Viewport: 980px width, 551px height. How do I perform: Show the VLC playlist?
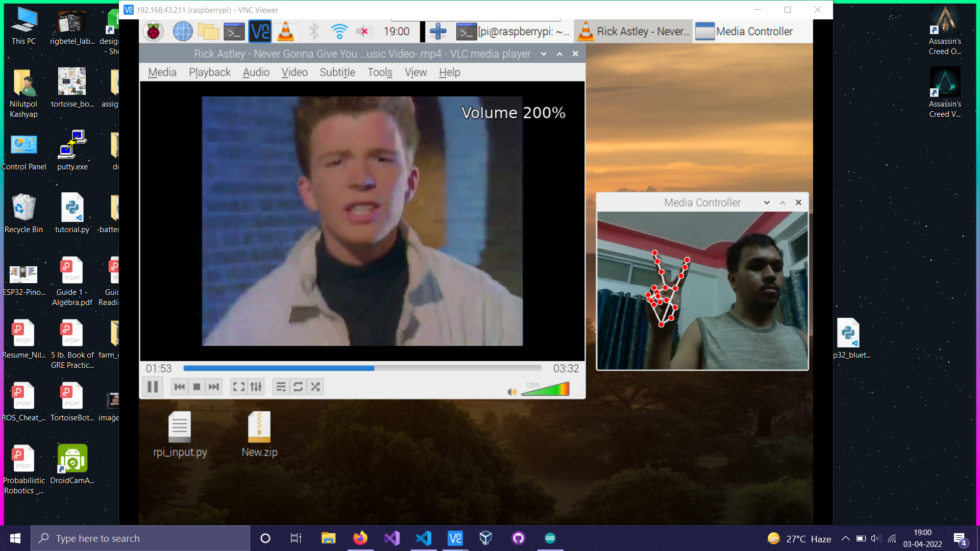pyautogui.click(x=281, y=387)
